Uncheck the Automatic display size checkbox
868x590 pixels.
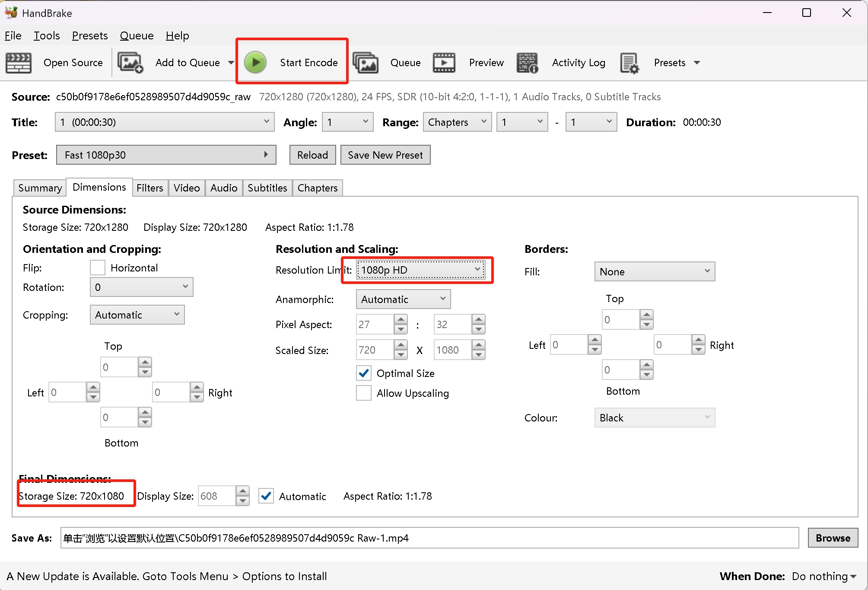point(266,496)
